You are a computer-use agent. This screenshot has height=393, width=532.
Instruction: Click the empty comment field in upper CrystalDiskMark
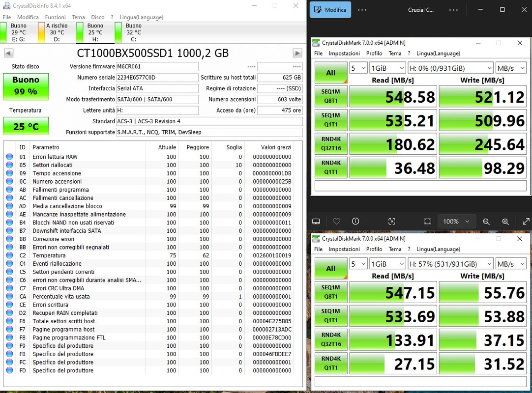[420, 186]
